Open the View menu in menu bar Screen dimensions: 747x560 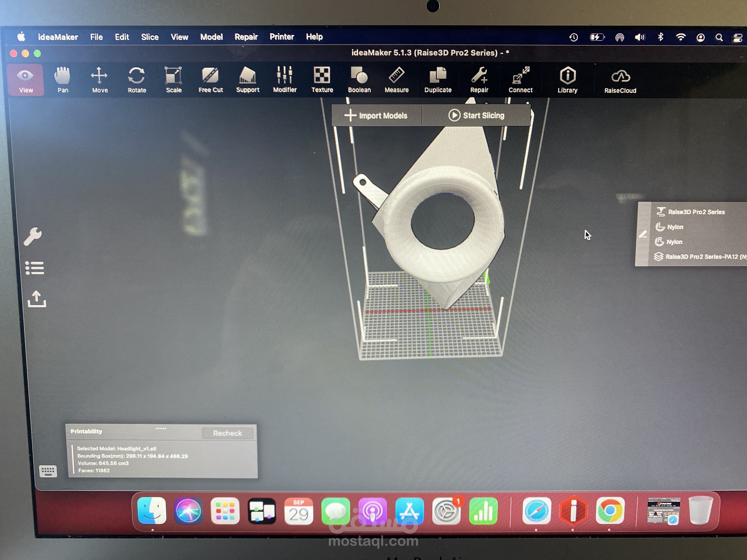179,37
